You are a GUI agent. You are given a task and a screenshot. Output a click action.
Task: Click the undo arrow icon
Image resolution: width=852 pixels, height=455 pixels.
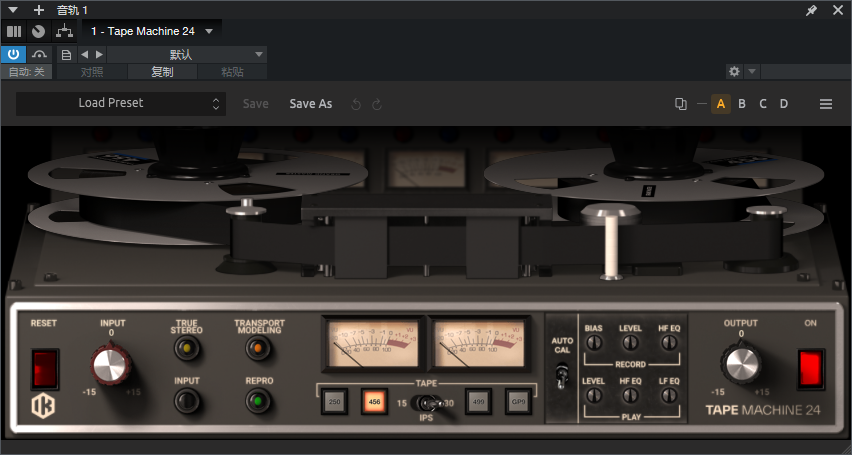pyautogui.click(x=356, y=104)
